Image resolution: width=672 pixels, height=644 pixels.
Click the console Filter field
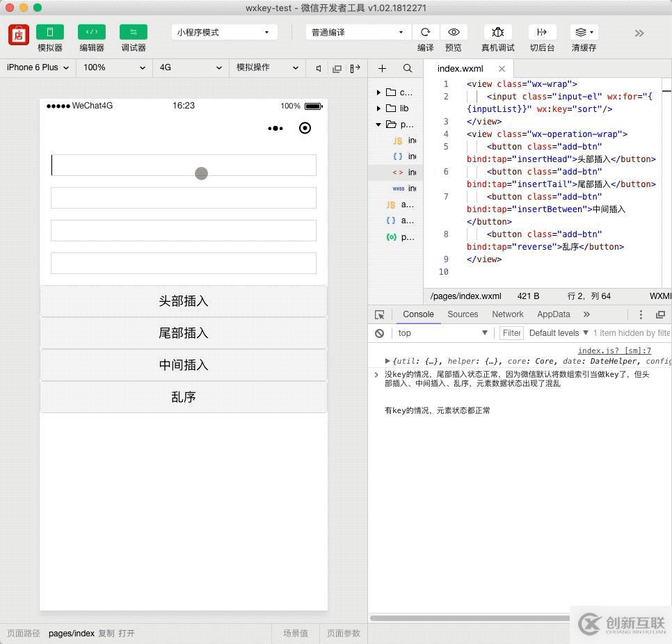(x=512, y=333)
